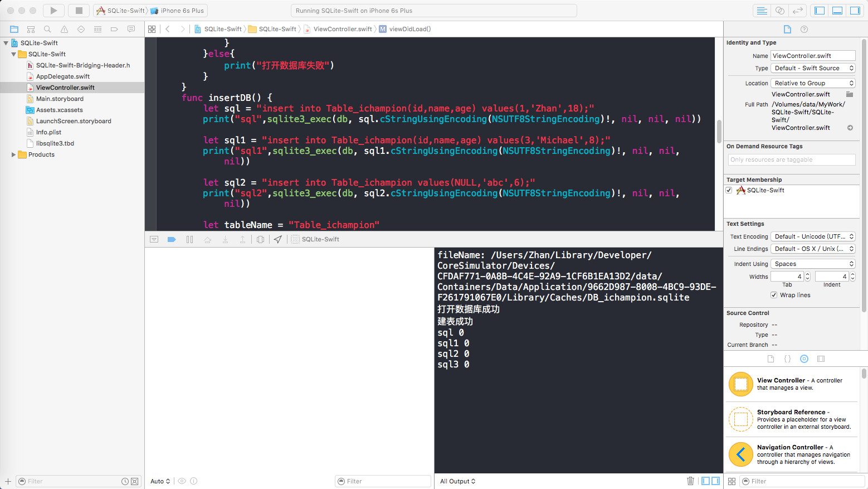This screenshot has width=868, height=489.
Task: Open the Text Encoding dropdown
Action: pos(813,236)
